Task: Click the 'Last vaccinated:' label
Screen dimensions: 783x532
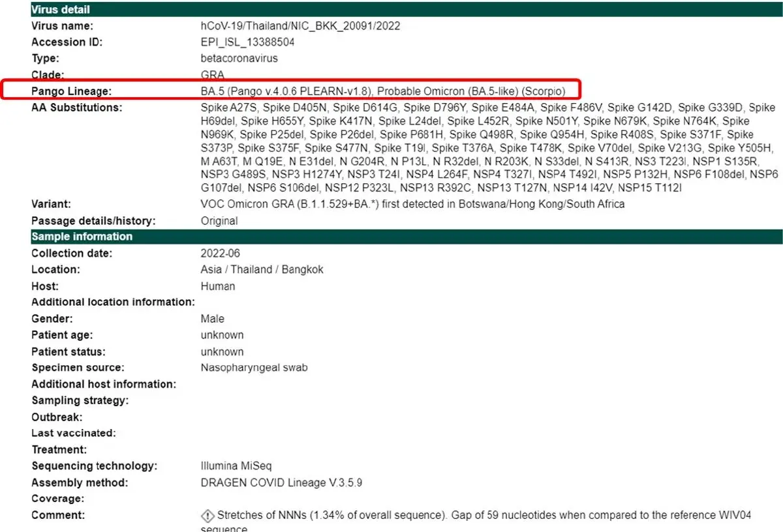Action: [x=73, y=433]
